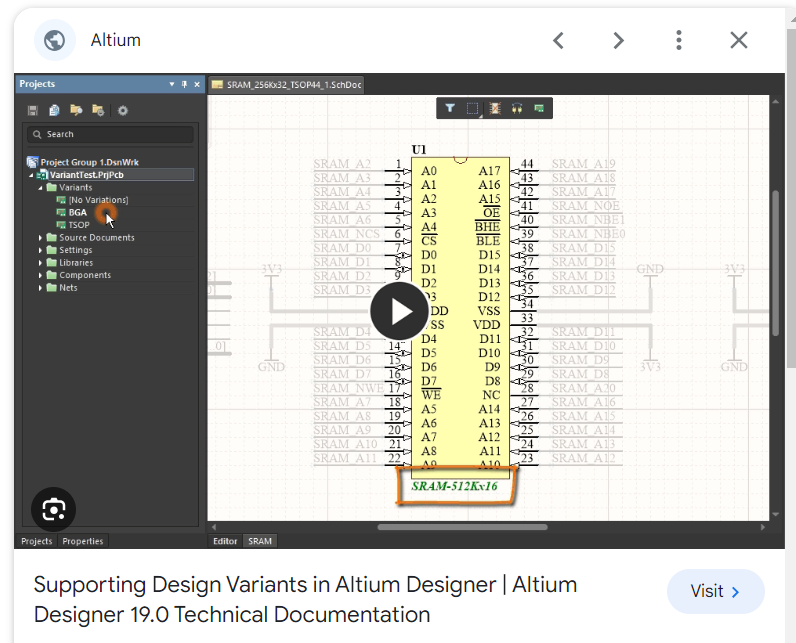Open the three-dot more options menu
Image resolution: width=796 pixels, height=643 pixels.
coord(679,40)
